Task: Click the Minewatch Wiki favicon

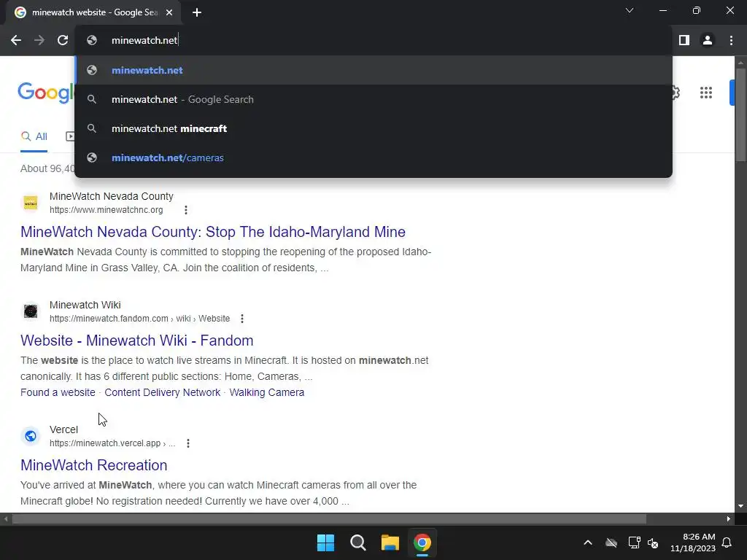Action: click(x=31, y=311)
